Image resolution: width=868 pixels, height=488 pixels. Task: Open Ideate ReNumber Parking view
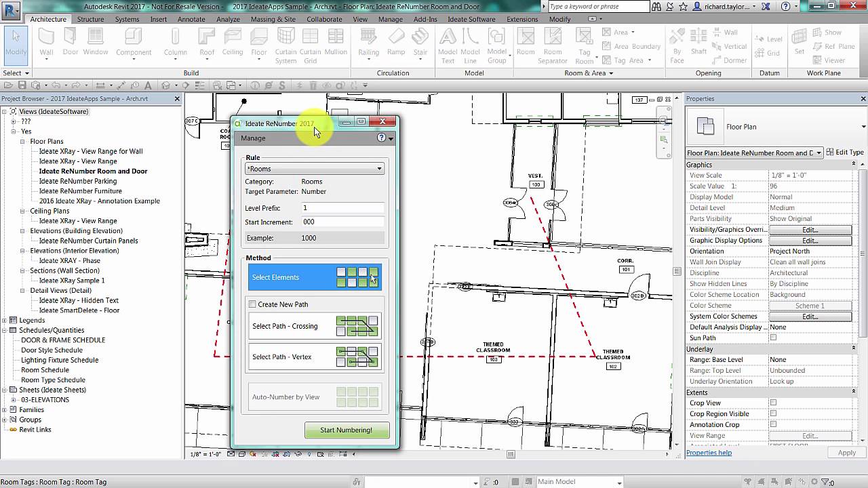(x=78, y=181)
